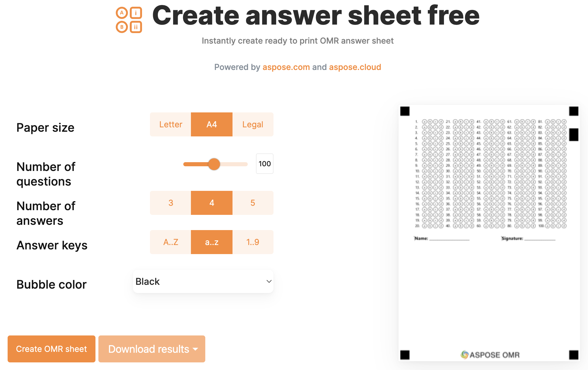Click the Create OMR sheet button
This screenshot has width=588, height=370.
52,349
